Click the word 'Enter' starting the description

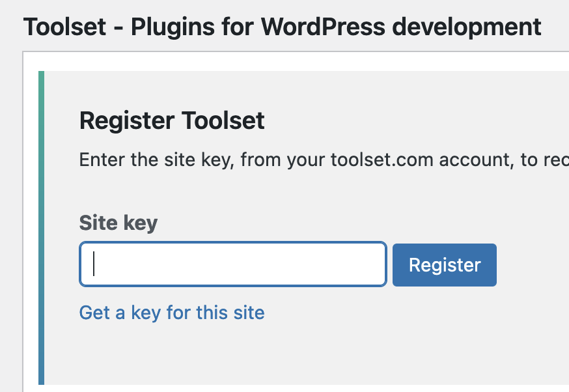tap(102, 160)
